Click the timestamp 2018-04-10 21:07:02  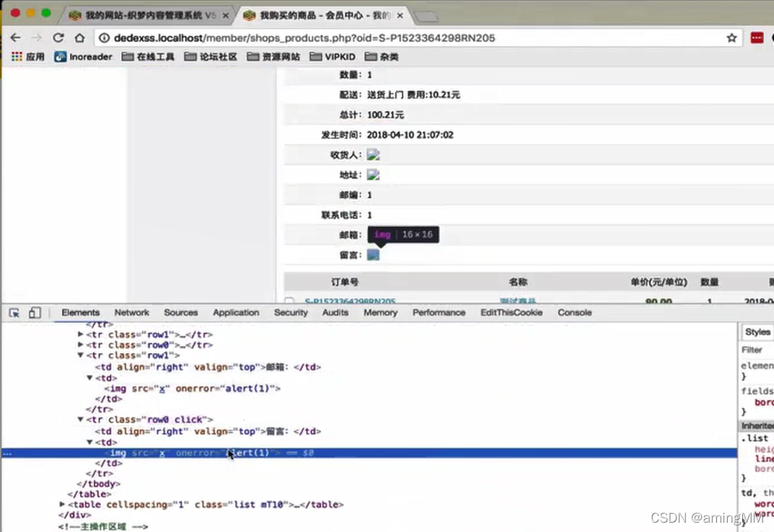[410, 135]
